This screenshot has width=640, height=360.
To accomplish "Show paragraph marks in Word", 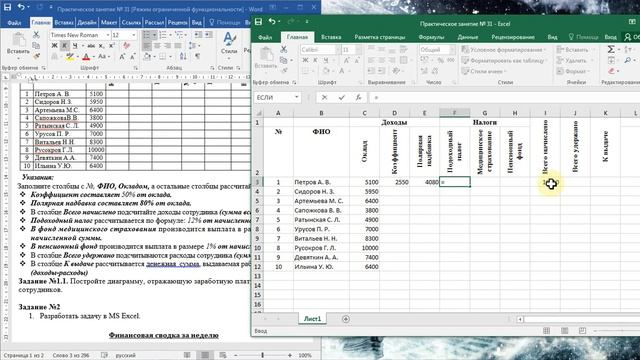I will pos(198,56).
